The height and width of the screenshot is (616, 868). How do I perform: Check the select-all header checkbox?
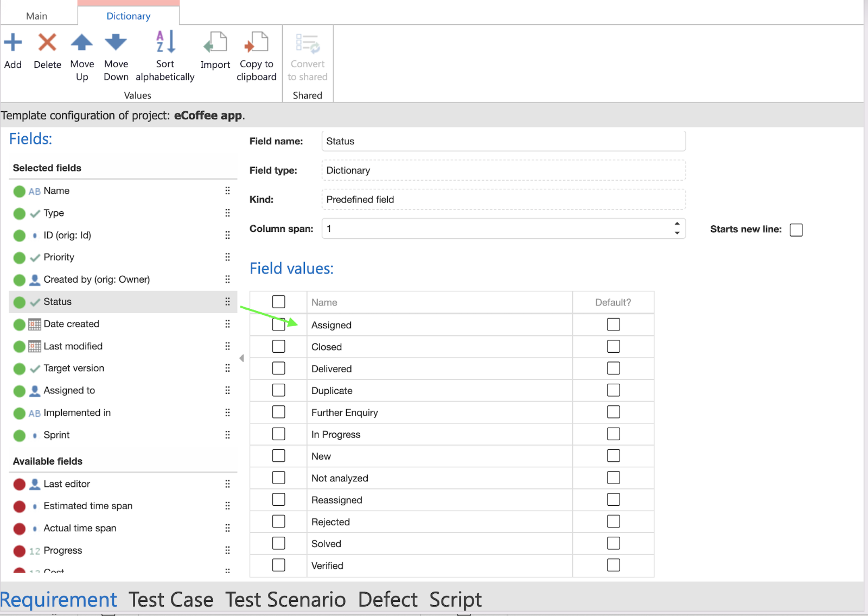[278, 302]
